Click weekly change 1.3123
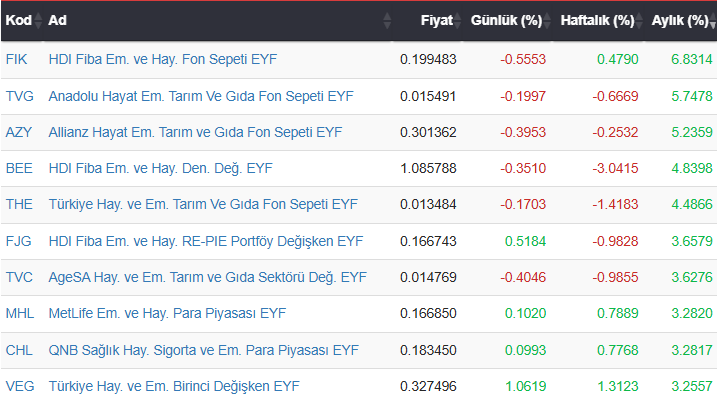The width and height of the screenshot is (717, 400). point(618,387)
